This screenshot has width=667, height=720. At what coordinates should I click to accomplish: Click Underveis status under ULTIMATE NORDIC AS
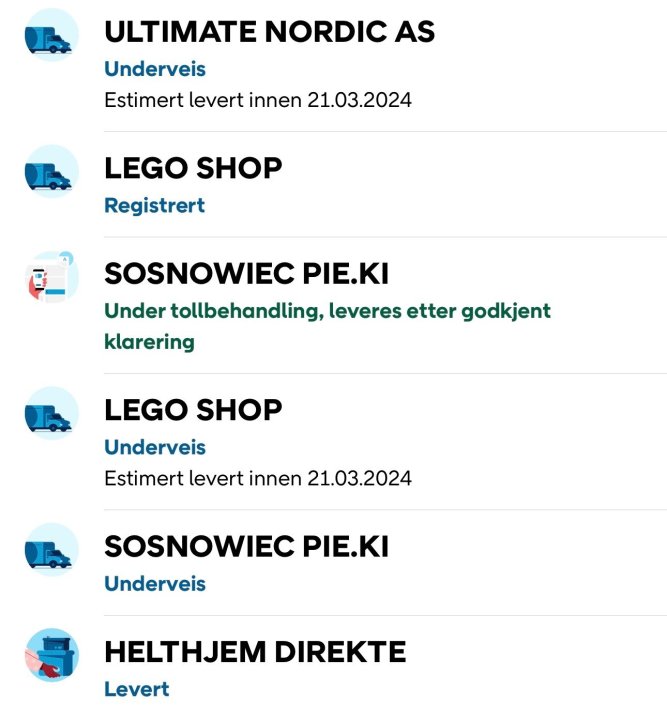click(x=155, y=69)
